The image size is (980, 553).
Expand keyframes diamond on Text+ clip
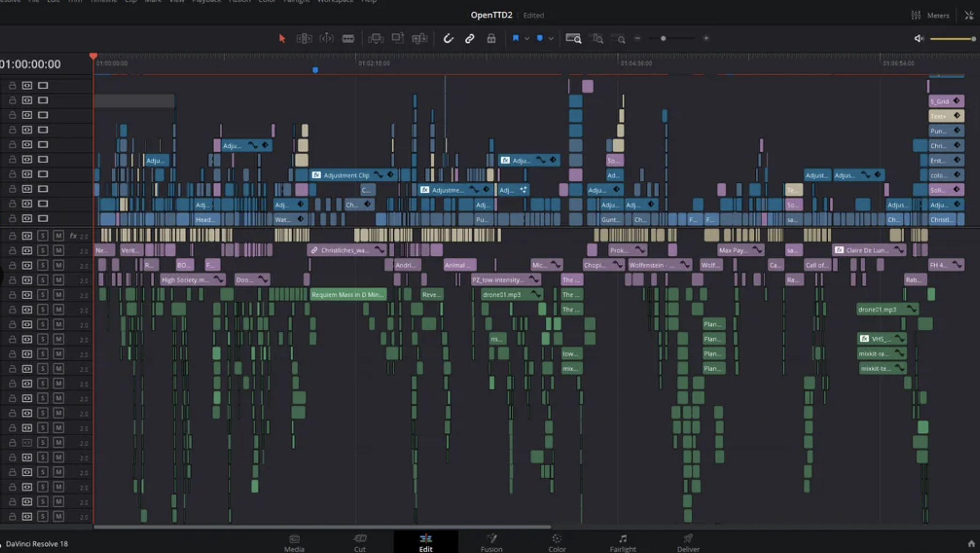pos(956,116)
